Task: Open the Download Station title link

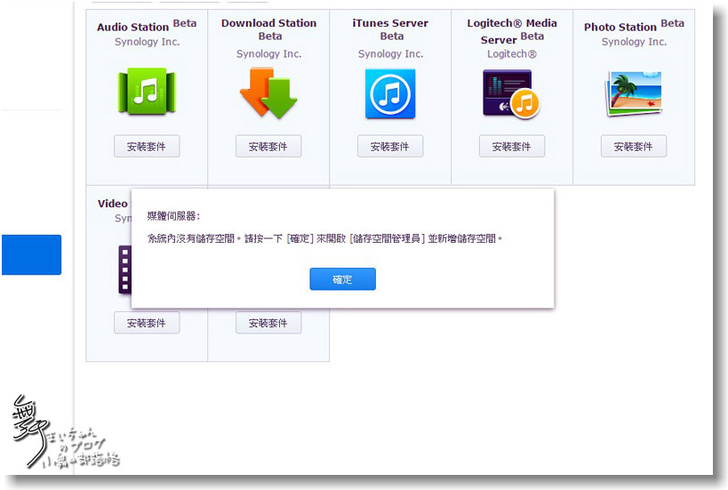Action: click(268, 23)
